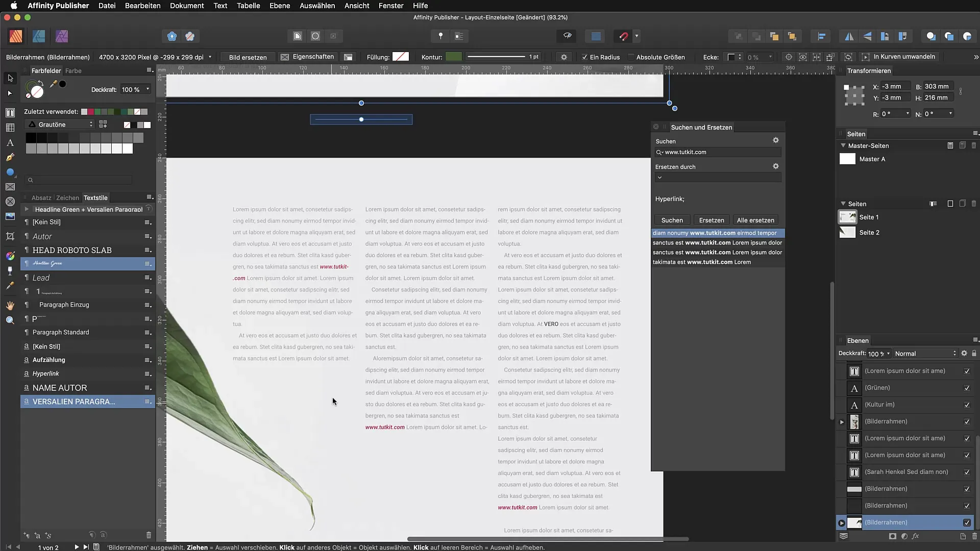Image resolution: width=980 pixels, height=551 pixels.
Task: Lock layer with Ebenen padlock icon
Action: (x=974, y=354)
